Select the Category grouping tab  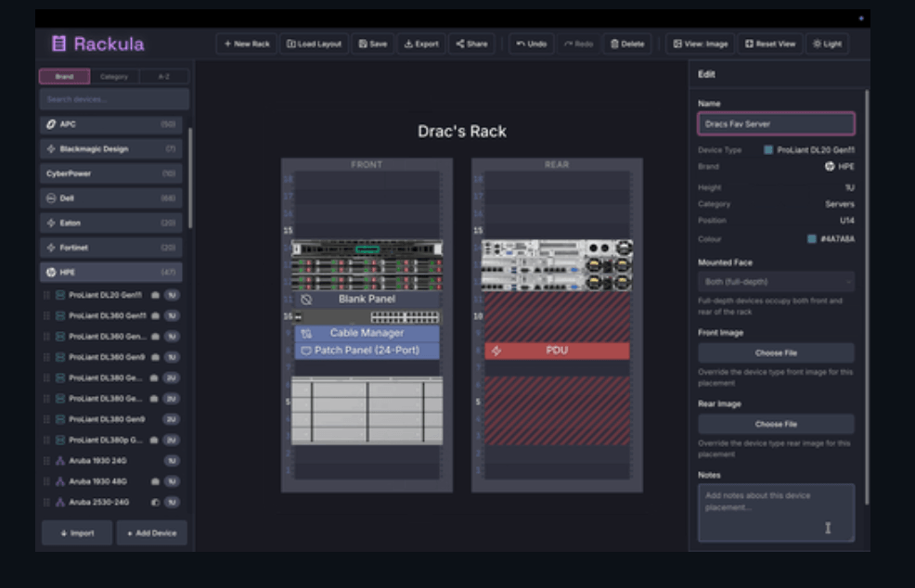point(114,76)
